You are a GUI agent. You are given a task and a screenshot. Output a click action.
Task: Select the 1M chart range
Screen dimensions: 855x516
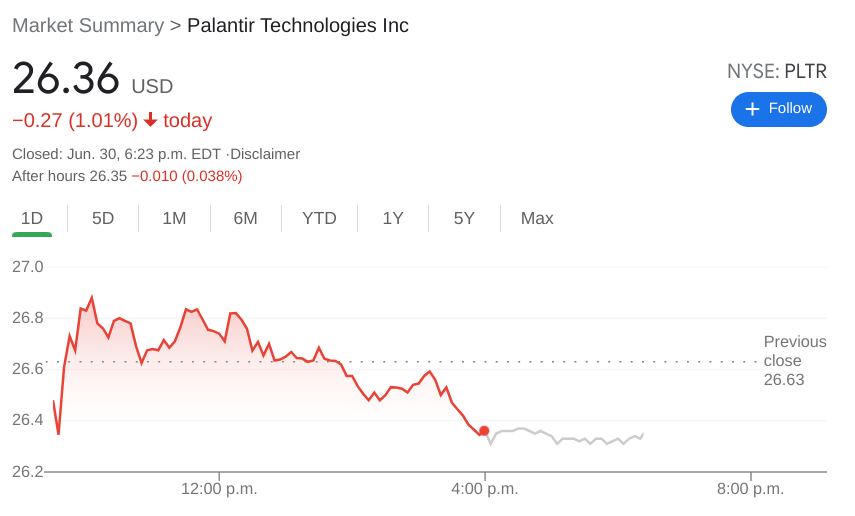point(174,218)
